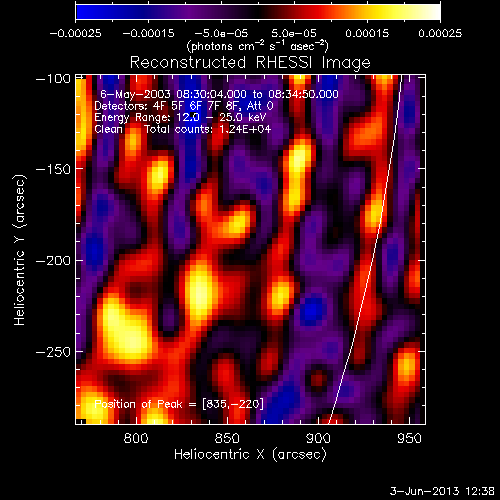Click the color bar label '0.00015'
This screenshot has height=500, width=500.
pos(367,33)
